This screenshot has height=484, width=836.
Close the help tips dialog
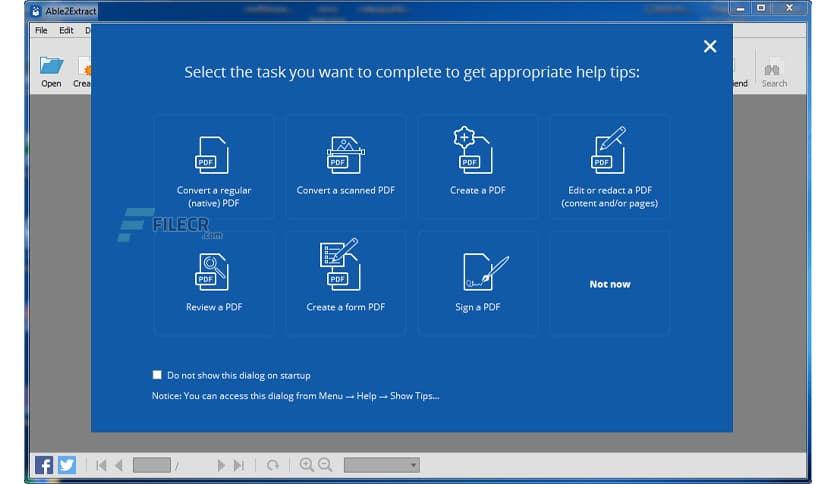click(x=710, y=46)
